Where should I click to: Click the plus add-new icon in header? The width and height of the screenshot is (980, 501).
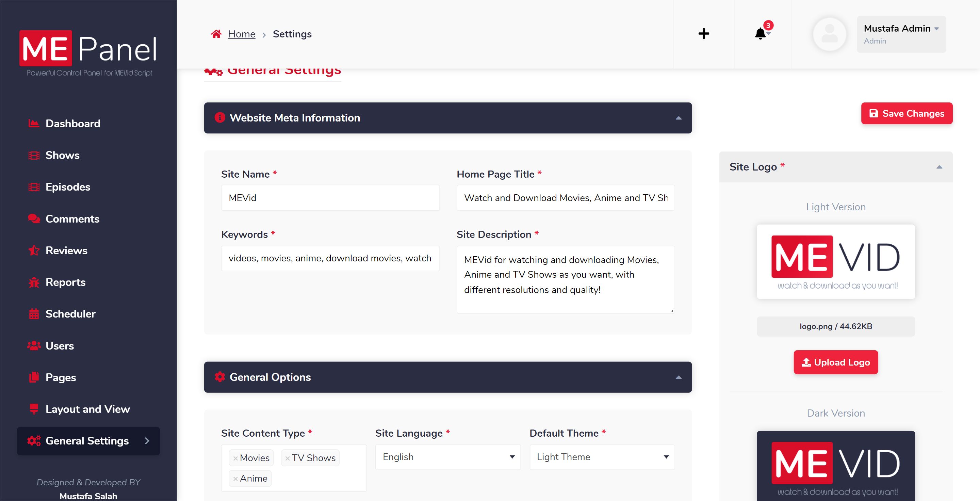pyautogui.click(x=703, y=33)
